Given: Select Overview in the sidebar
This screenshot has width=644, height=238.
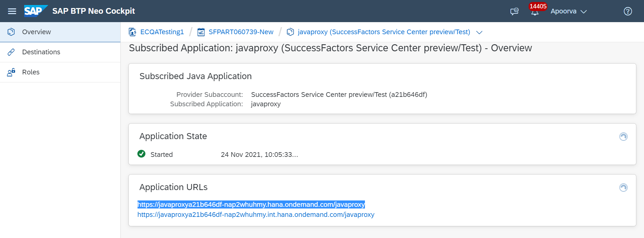Looking at the screenshot, I should (x=60, y=32).
